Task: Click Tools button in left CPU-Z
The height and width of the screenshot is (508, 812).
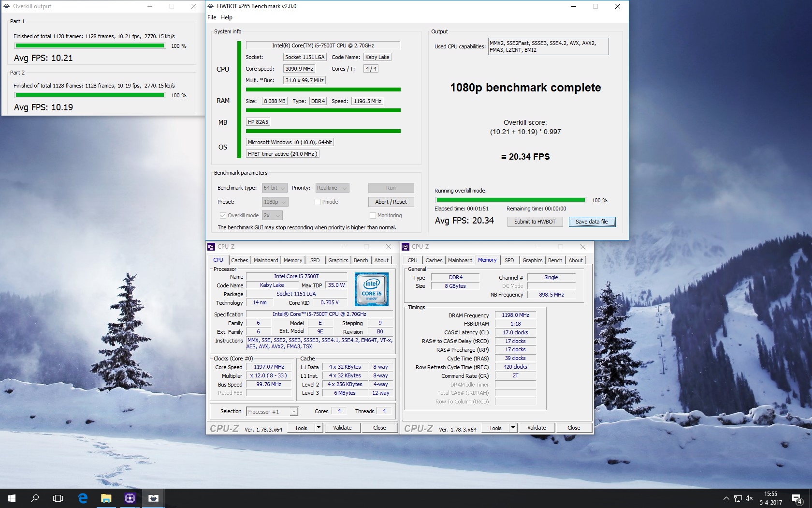Action: [301, 428]
